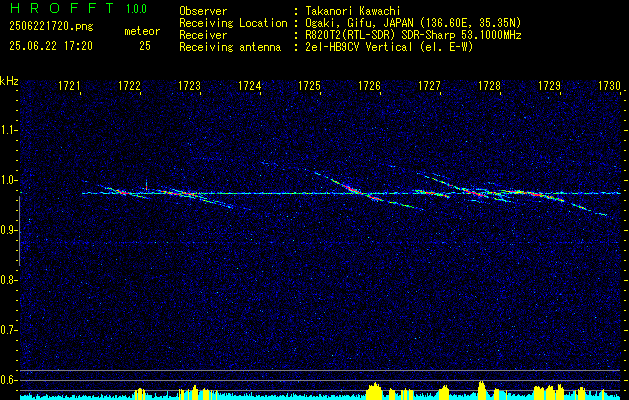
Task: Click the Receiving antenna label
Action: pyautogui.click(x=230, y=47)
